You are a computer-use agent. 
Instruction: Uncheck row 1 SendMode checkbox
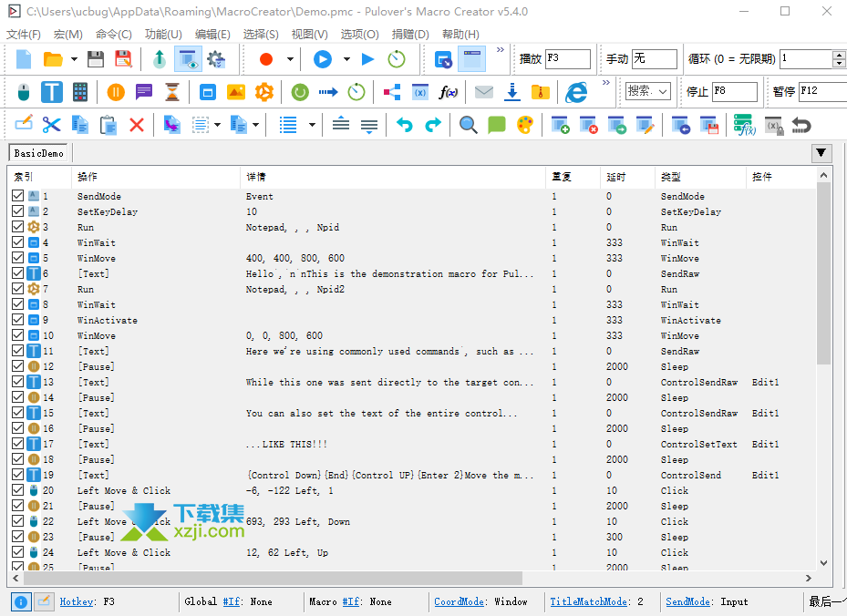click(x=17, y=195)
